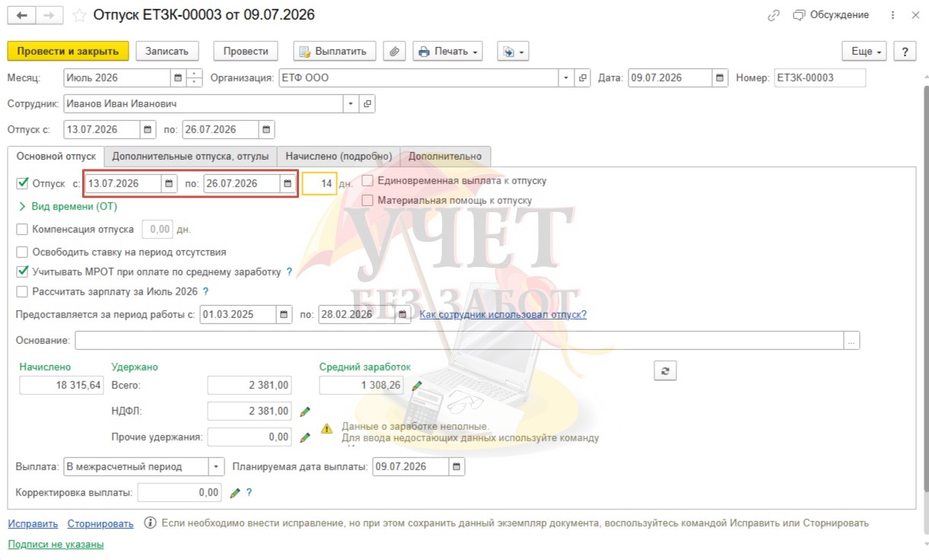Edit Прочие удержания with the pencil icon
Viewport: 929px width, 560px height.
click(x=305, y=437)
